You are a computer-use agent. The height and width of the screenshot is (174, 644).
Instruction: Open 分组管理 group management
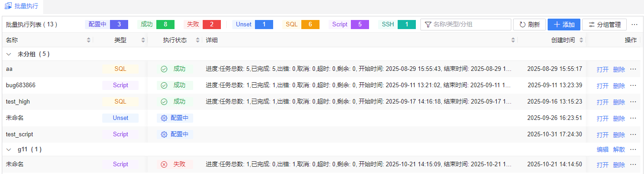[x=604, y=25]
